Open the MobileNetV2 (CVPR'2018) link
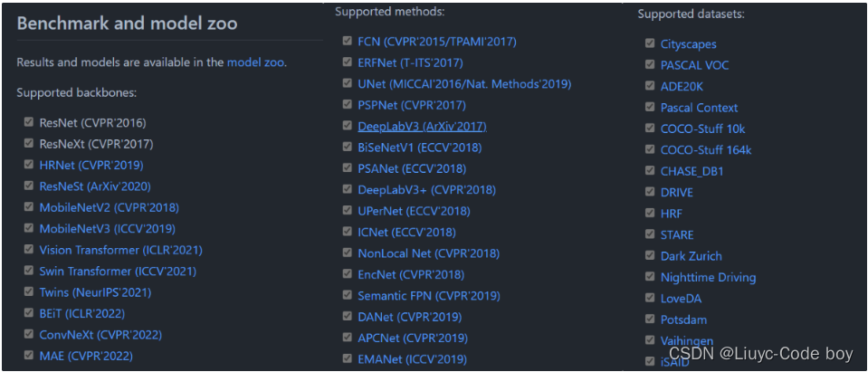The image size is (868, 372). pyautogui.click(x=109, y=207)
